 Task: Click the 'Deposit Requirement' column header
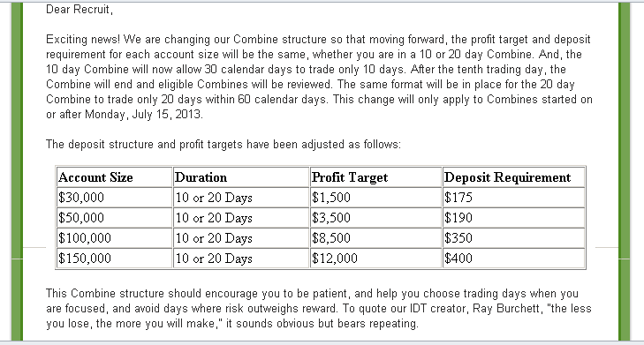[x=513, y=177]
